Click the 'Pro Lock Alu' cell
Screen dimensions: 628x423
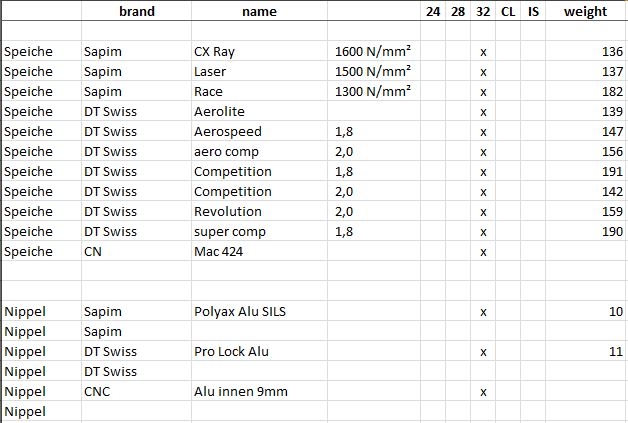[x=259, y=351]
